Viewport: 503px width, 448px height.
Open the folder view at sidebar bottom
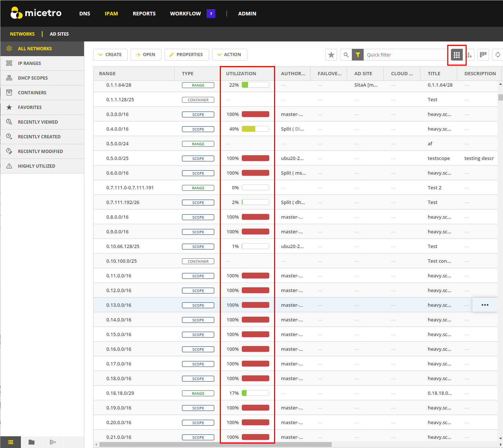[32, 442]
